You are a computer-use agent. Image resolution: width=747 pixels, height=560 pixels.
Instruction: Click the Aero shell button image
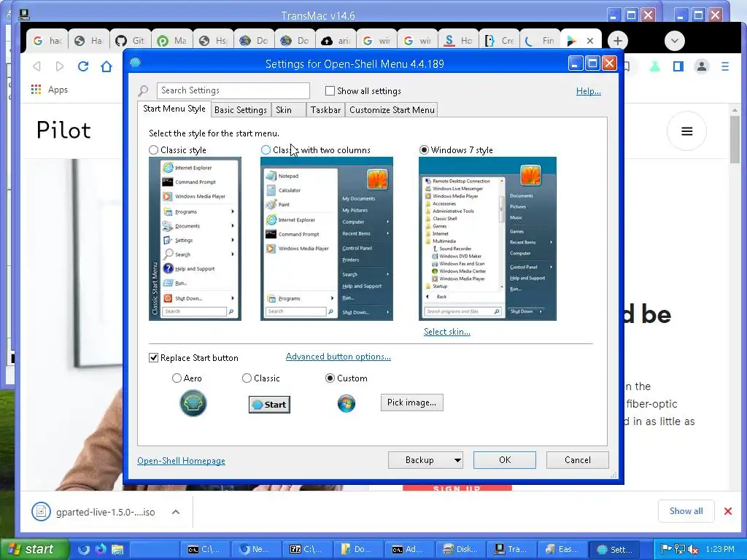[193, 403]
